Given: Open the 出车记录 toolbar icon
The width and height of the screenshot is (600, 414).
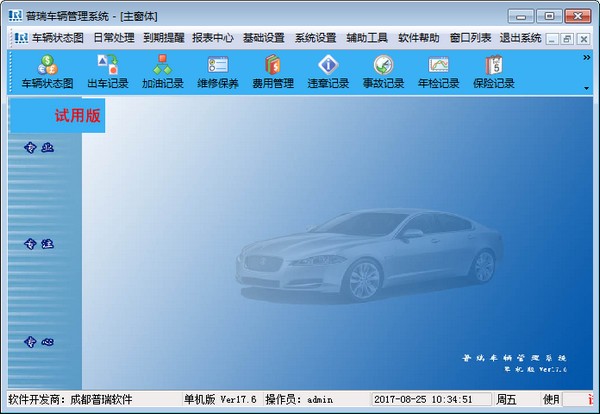Looking at the screenshot, I should coord(108,72).
